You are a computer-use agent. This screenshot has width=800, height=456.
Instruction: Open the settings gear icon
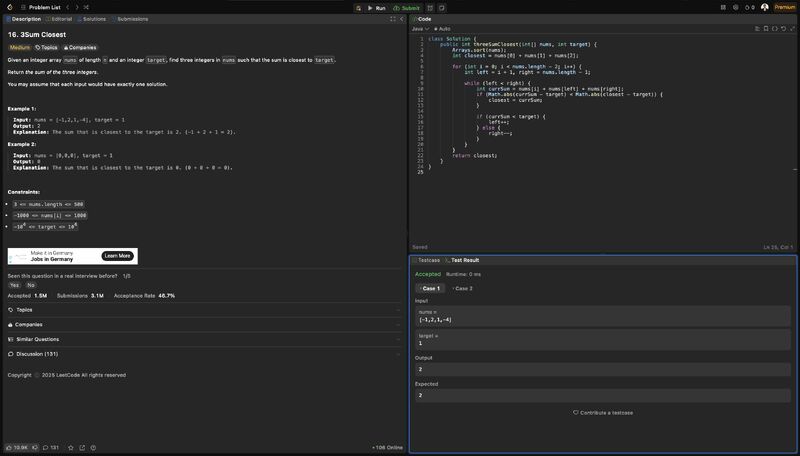[735, 7]
